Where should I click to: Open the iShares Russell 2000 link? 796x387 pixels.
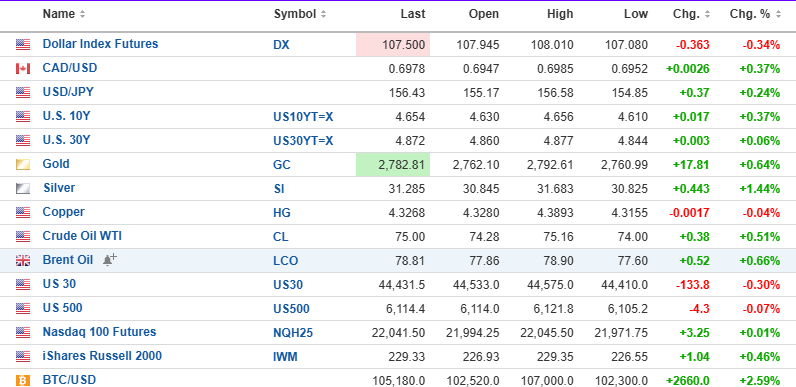(x=102, y=356)
